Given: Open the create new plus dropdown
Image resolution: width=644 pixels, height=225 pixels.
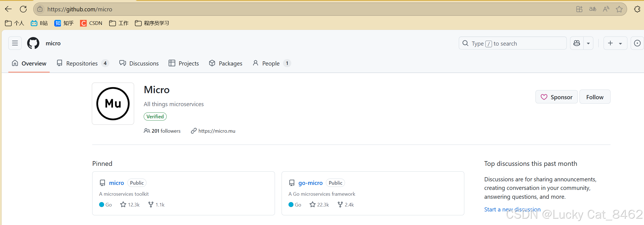Looking at the screenshot, I should coord(615,43).
